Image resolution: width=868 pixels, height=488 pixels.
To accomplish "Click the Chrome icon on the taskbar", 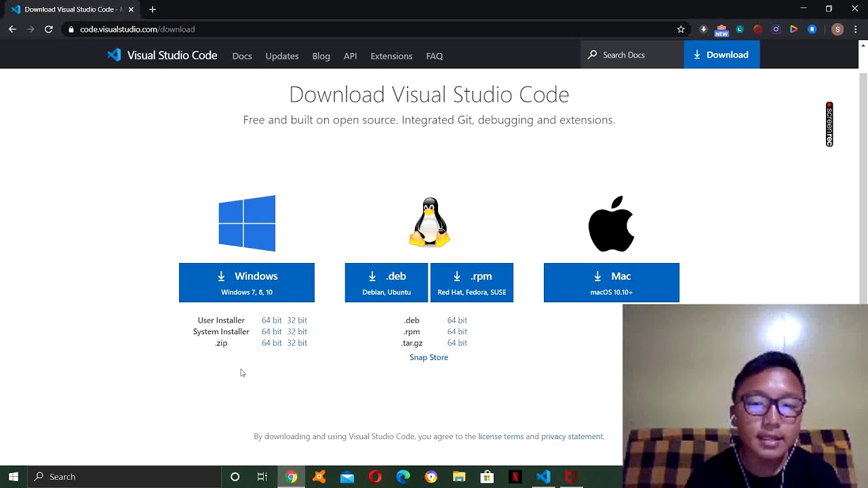I will [291, 476].
